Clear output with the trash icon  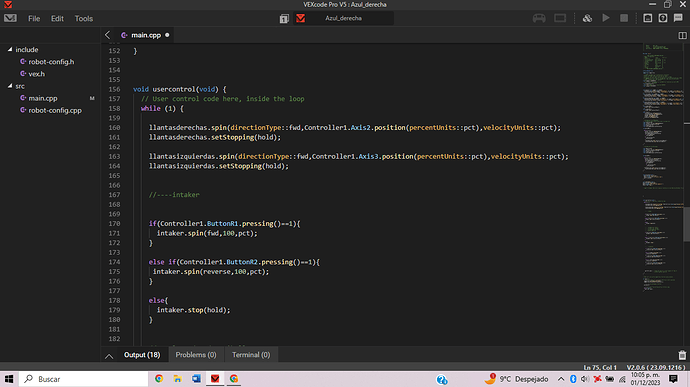pyautogui.click(x=682, y=355)
